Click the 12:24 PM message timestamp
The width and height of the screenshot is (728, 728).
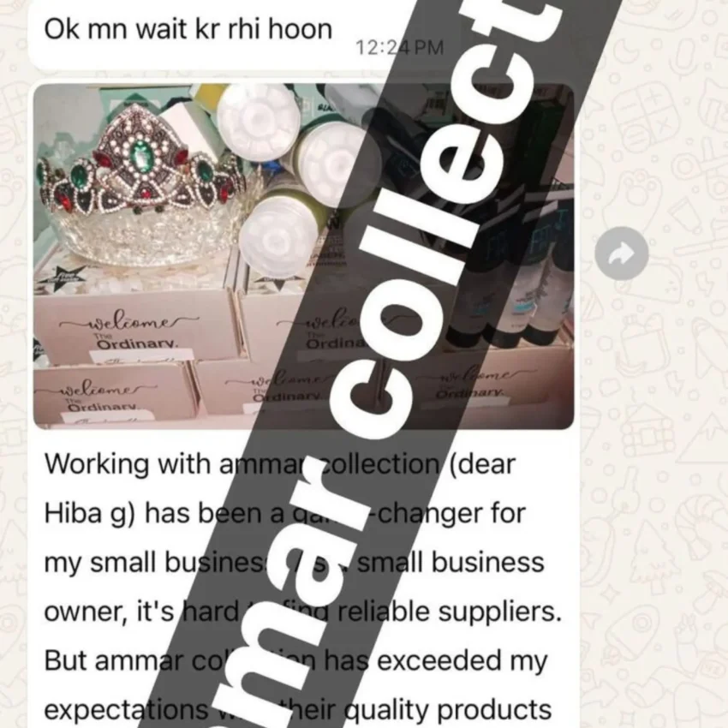[399, 47]
